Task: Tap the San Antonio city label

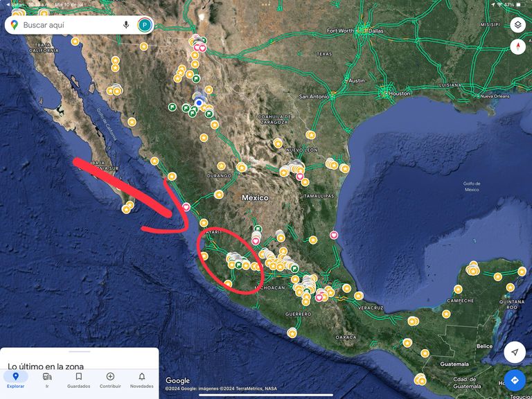Action: pyautogui.click(x=314, y=97)
